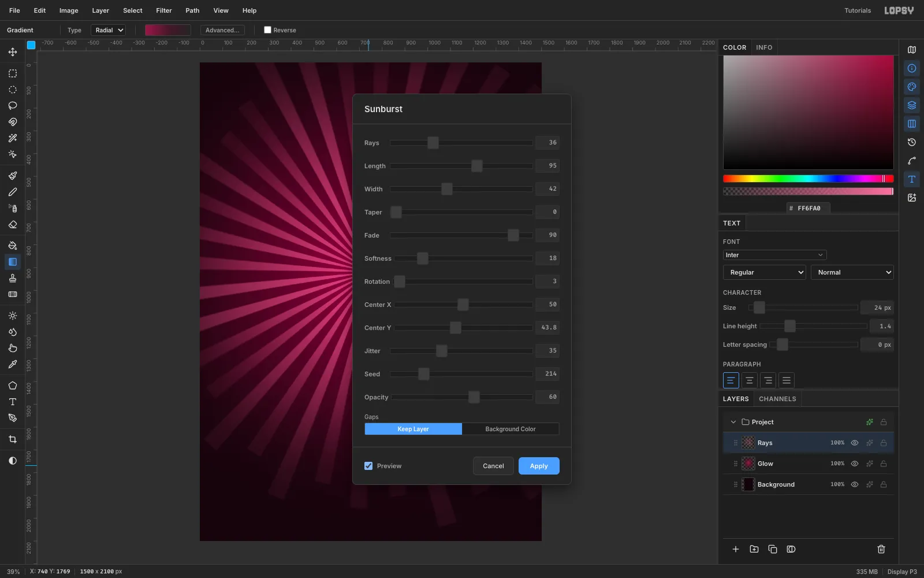Select the Gradient tool in toolbar
924x578 pixels.
(13, 262)
